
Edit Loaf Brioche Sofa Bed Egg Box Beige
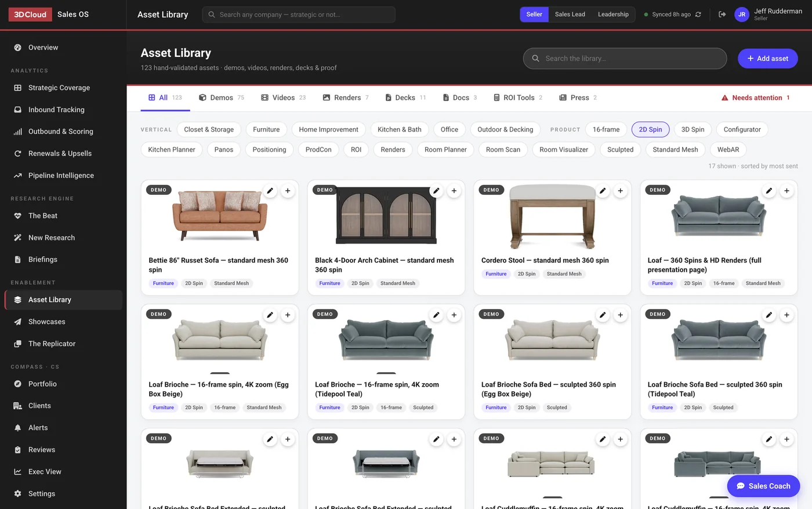[x=603, y=315]
